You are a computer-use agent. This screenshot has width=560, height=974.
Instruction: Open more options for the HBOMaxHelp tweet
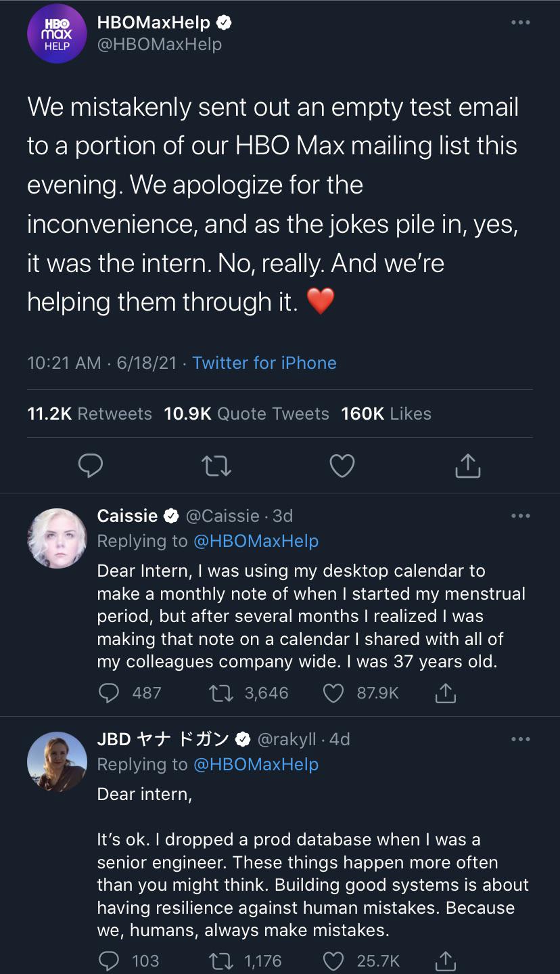click(x=520, y=22)
